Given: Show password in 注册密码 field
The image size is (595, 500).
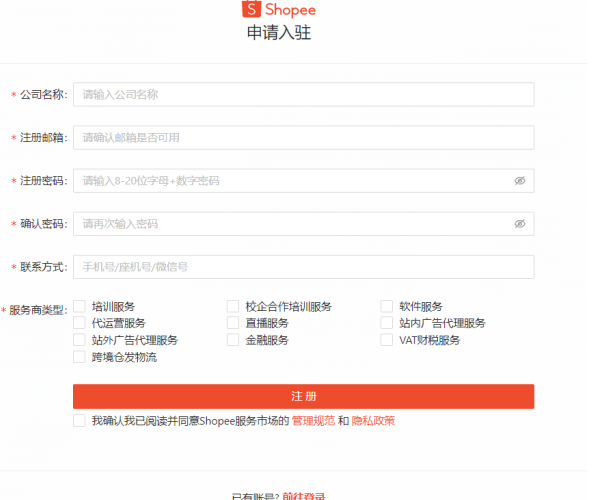Looking at the screenshot, I should click(520, 181).
